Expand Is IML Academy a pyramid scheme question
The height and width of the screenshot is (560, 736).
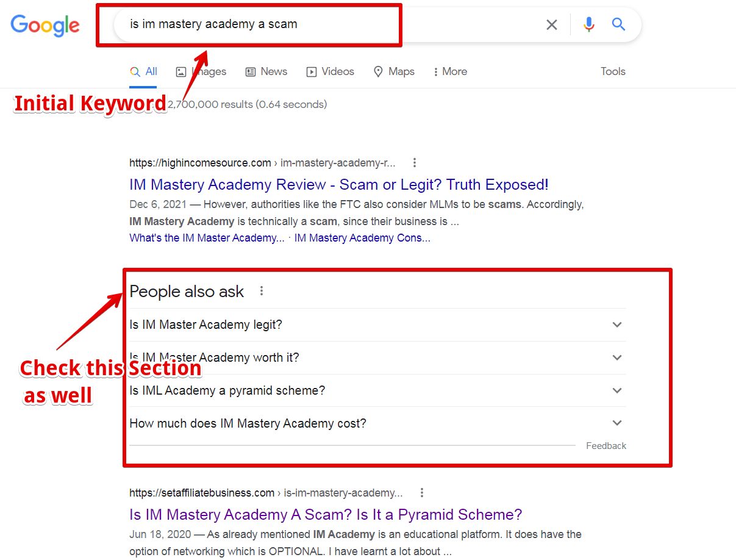click(377, 390)
